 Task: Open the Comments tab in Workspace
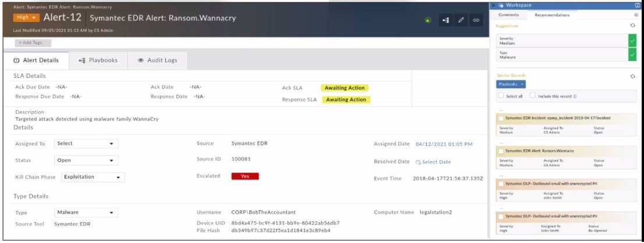[x=508, y=15]
